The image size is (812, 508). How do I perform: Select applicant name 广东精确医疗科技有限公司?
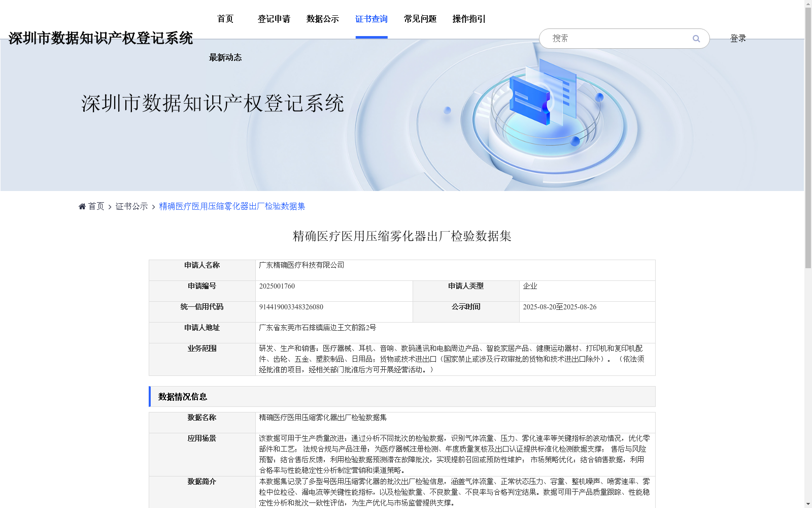301,265
